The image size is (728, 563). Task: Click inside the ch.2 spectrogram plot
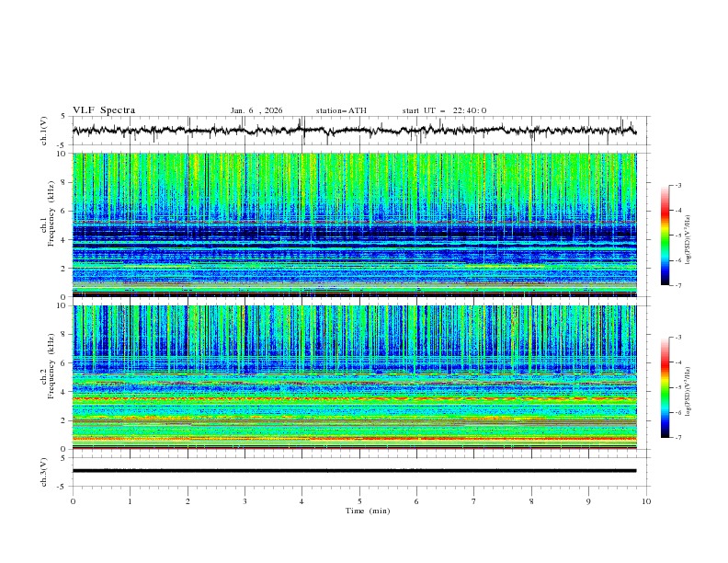click(x=358, y=376)
